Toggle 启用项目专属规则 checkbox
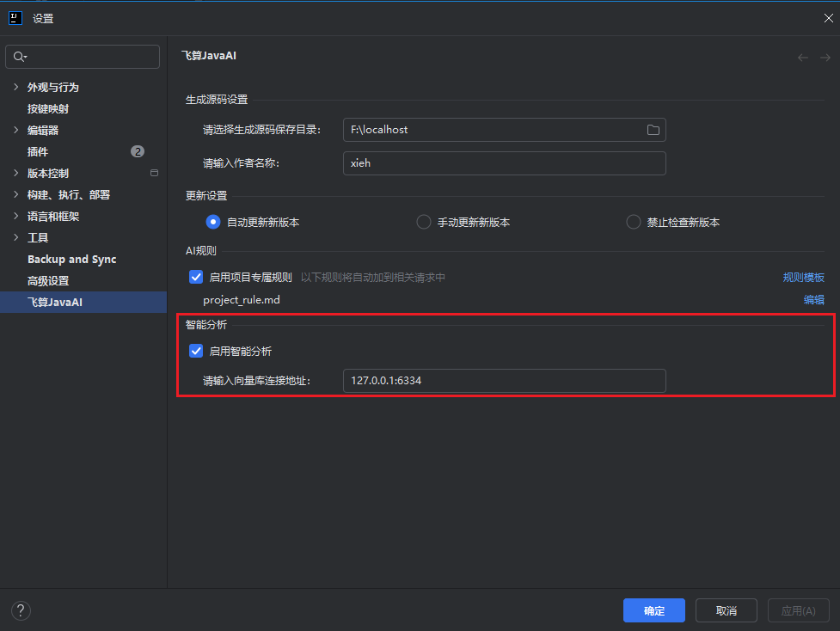Viewport: 840px width, 631px height. (x=196, y=277)
